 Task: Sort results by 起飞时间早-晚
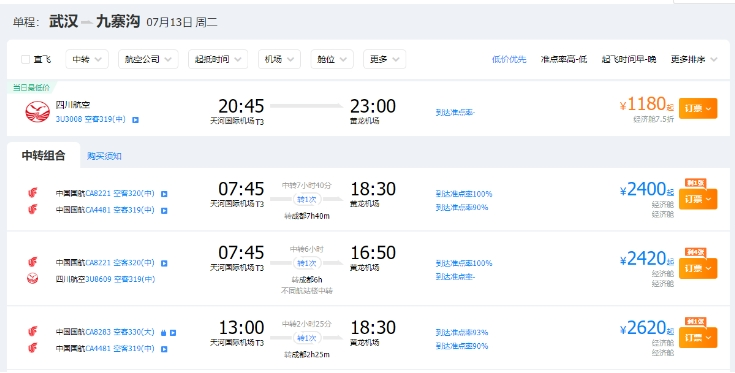coord(629,60)
